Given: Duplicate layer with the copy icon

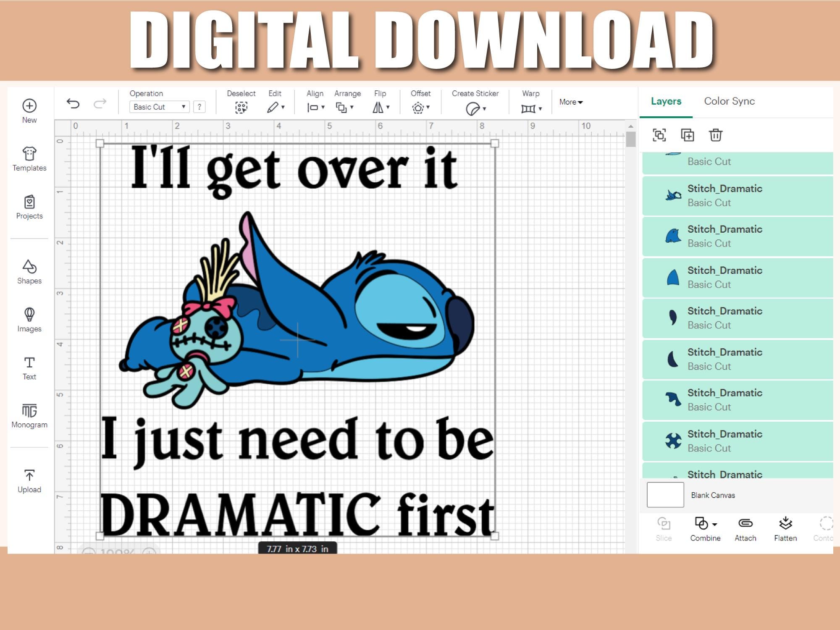Looking at the screenshot, I should (x=687, y=135).
